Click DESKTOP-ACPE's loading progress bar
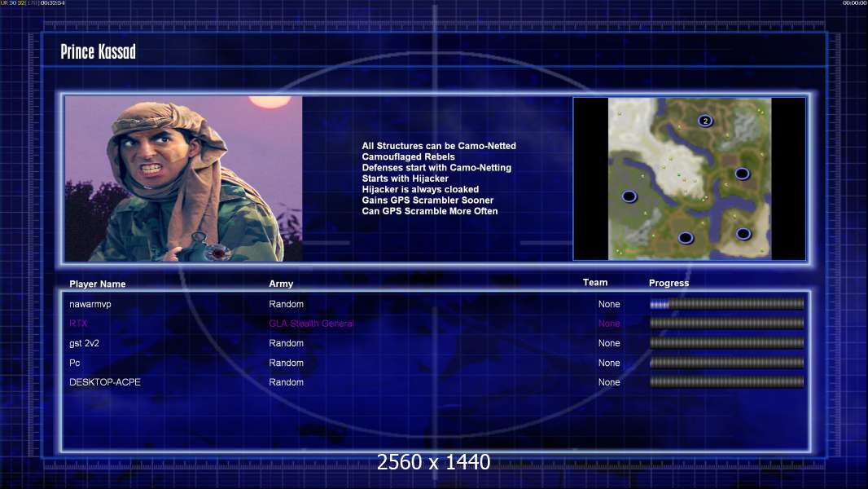The image size is (868, 489). click(727, 381)
